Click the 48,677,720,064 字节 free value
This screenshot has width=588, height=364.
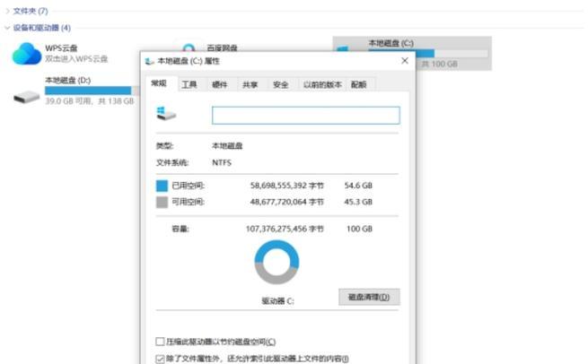(x=287, y=202)
